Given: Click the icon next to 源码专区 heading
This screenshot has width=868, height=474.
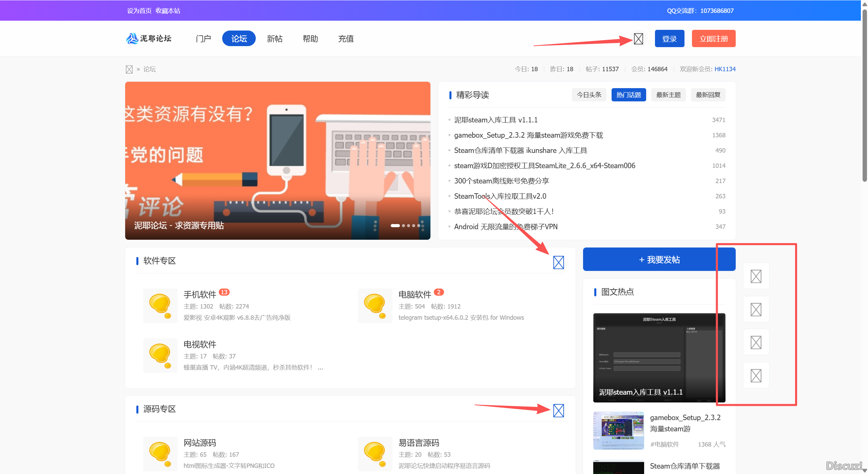Looking at the screenshot, I should (558, 410).
